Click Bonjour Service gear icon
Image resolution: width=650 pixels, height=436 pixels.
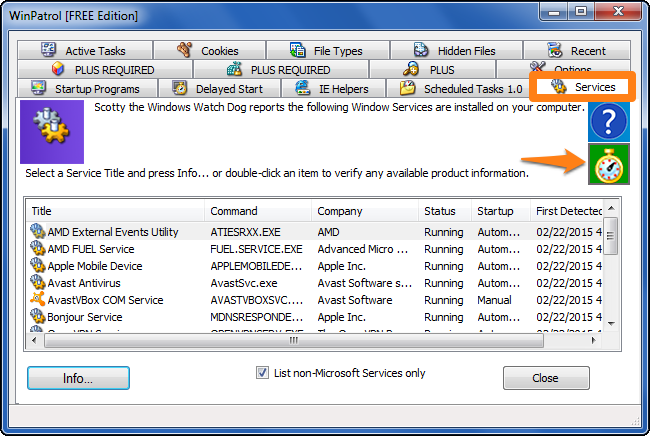[x=38, y=316]
